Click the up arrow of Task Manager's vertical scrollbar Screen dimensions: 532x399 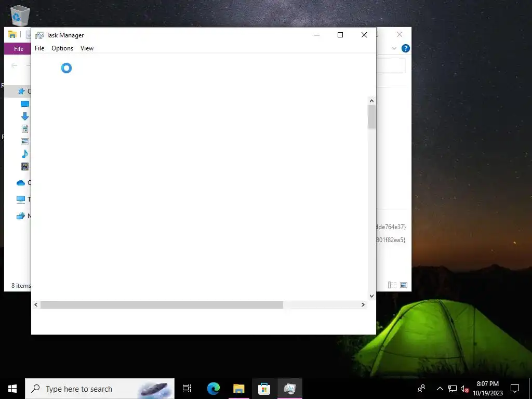point(371,101)
